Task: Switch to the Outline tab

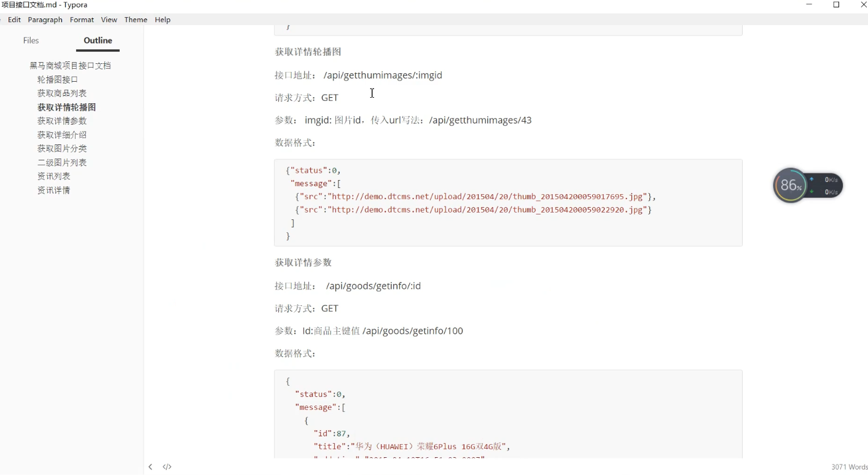Action: [98, 41]
